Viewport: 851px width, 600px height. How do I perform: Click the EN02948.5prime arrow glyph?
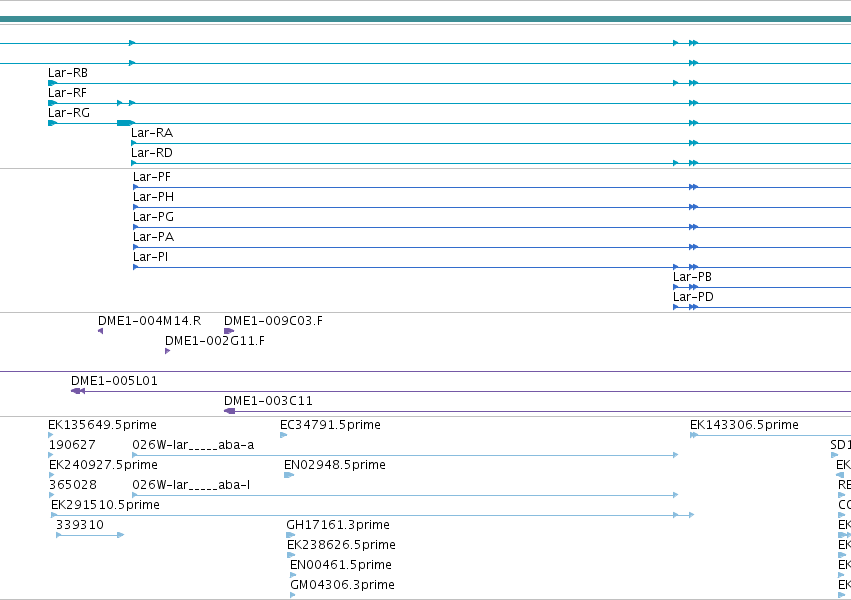pyautogui.click(x=289, y=475)
